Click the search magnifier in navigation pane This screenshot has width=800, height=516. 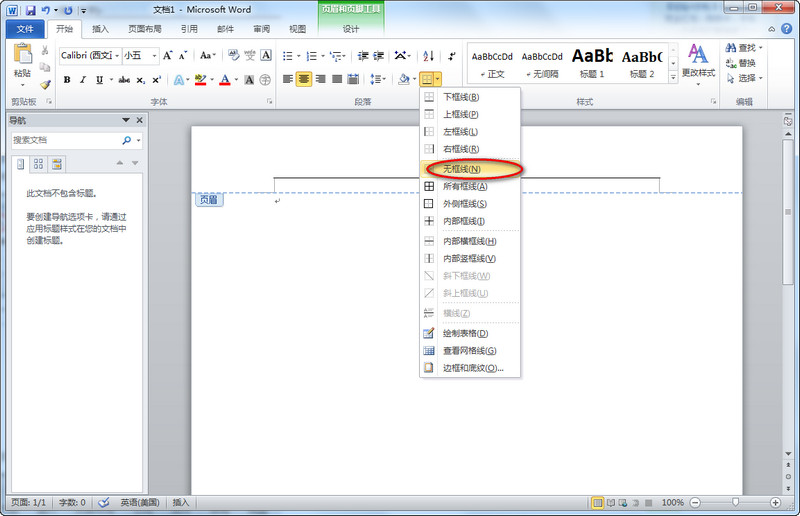pos(126,141)
